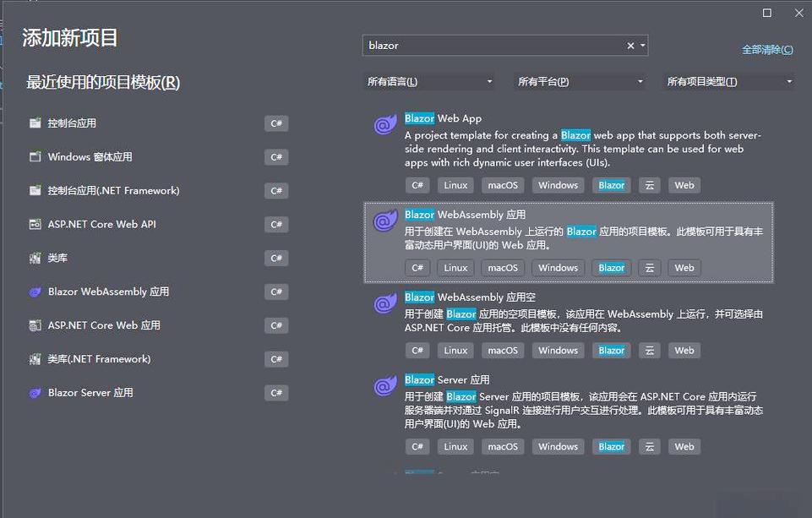Click macOS tag under Blazor Web App
Viewport: 812px width, 518px height.
[x=503, y=185]
